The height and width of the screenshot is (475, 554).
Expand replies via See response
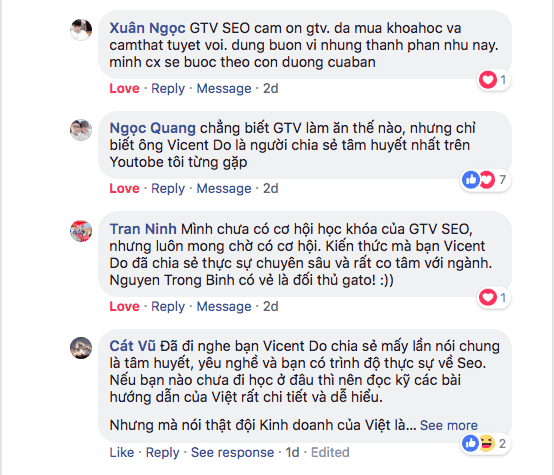[232, 452]
